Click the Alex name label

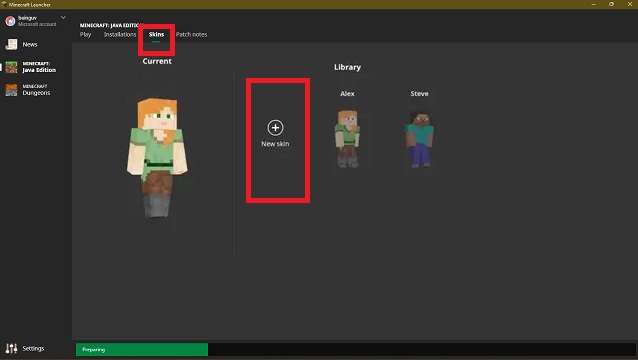point(347,94)
